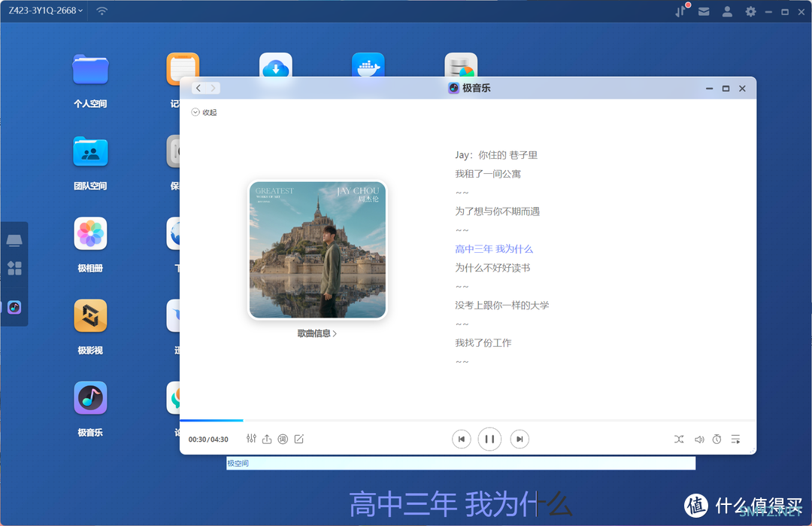Collapse the player with 收起
The width and height of the screenshot is (812, 526).
(x=204, y=112)
